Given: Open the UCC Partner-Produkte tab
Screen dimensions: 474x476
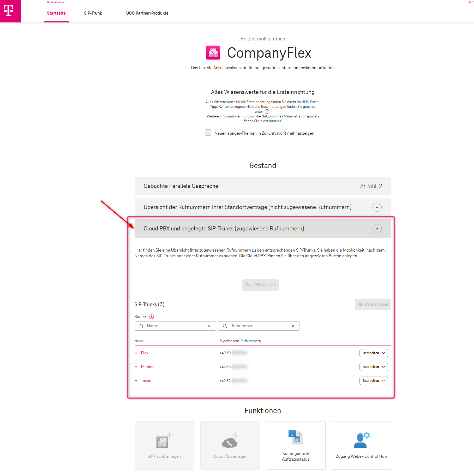Looking at the screenshot, I should click(147, 13).
